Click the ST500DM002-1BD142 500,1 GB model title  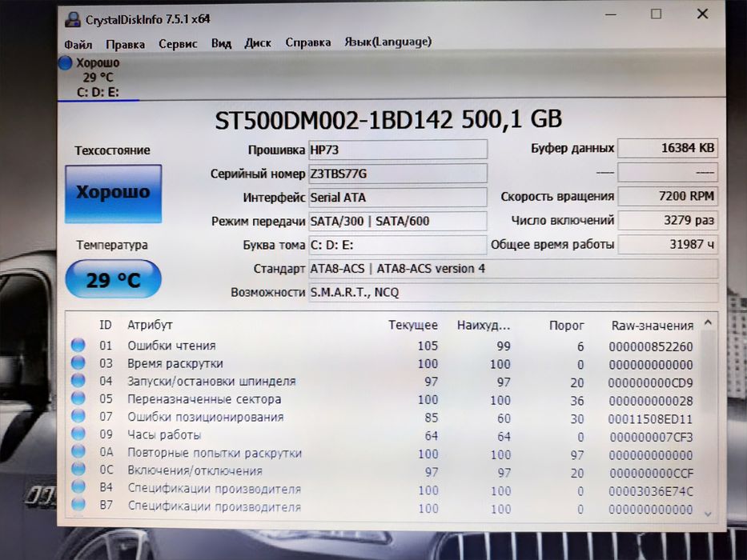tap(388, 120)
